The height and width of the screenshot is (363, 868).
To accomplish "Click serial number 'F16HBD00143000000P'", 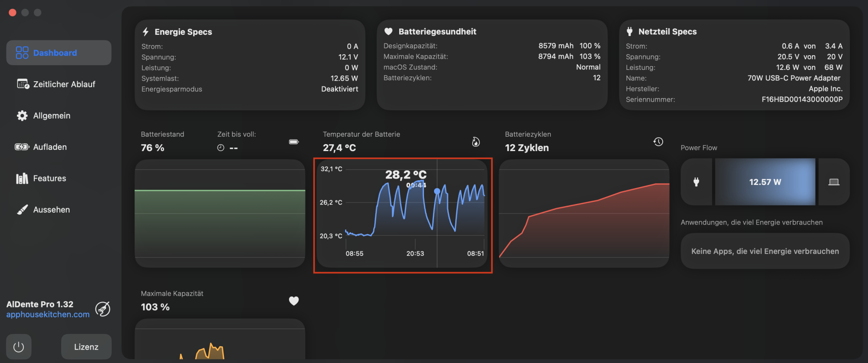I will pyautogui.click(x=802, y=99).
